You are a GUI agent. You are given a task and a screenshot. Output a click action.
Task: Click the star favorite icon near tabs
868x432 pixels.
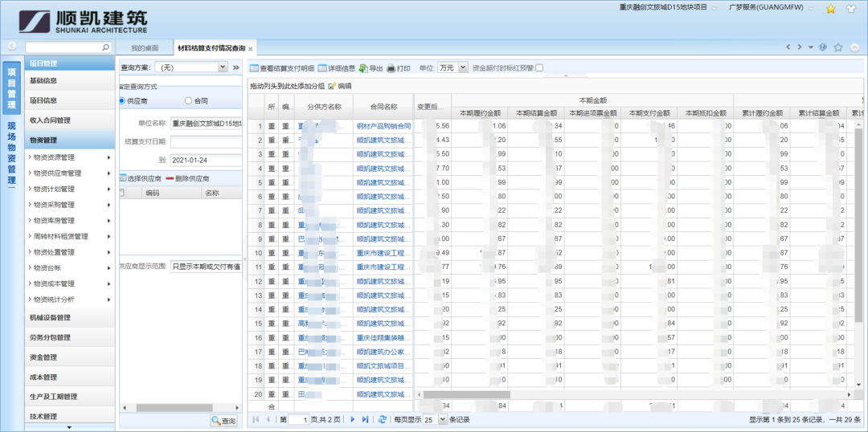(838, 47)
